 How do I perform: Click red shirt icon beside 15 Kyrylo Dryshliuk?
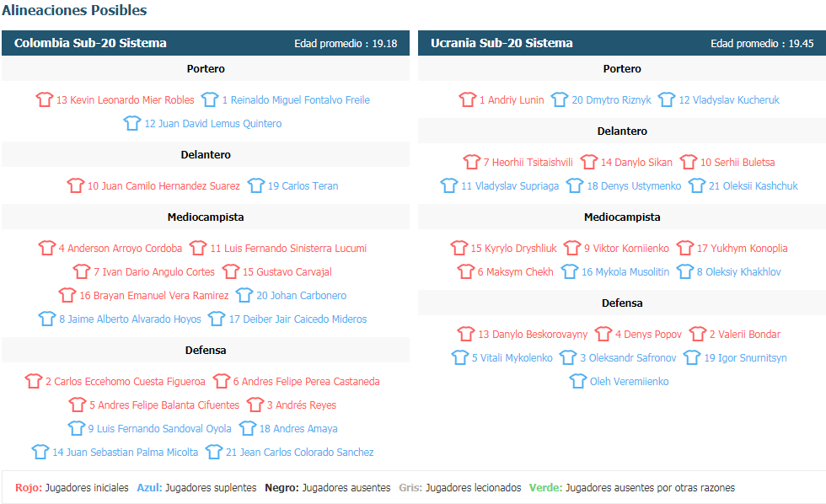tap(459, 247)
